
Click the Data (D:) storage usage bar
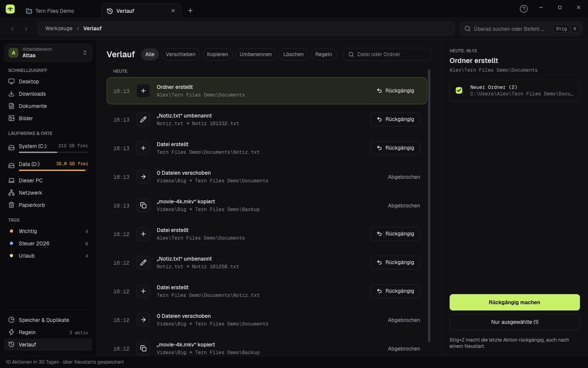click(x=53, y=170)
